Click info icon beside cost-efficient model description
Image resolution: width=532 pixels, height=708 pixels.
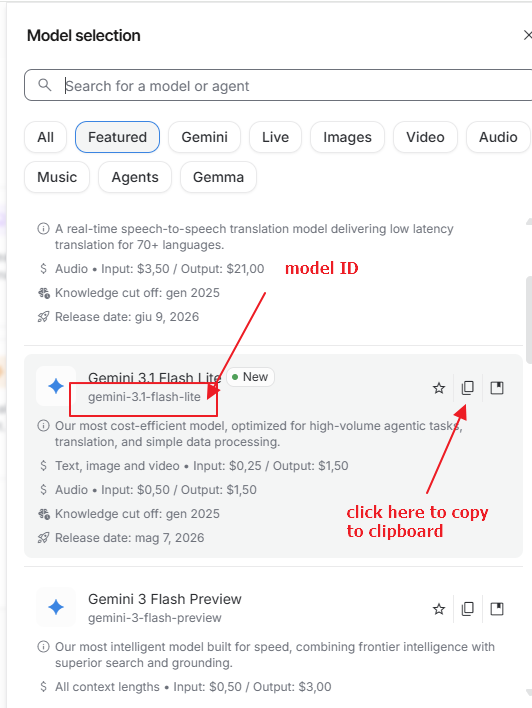[x=43, y=426]
